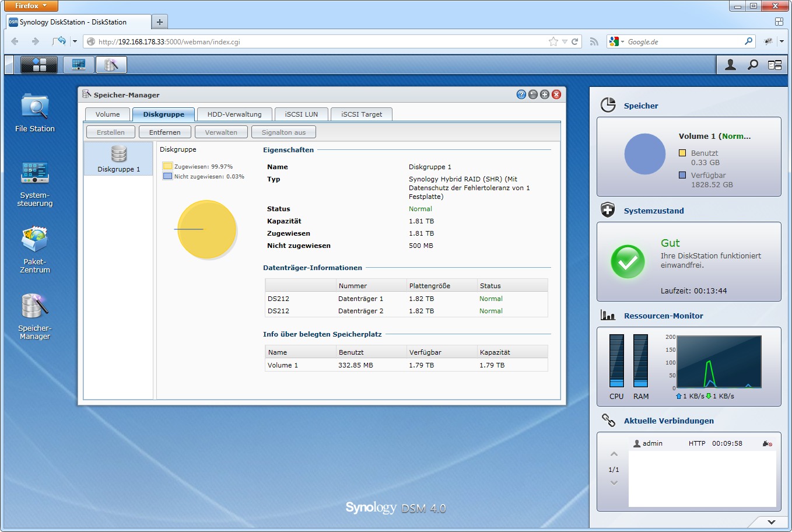792x532 pixels.
Task: Bookmark this page with star icon
Action: [553, 41]
